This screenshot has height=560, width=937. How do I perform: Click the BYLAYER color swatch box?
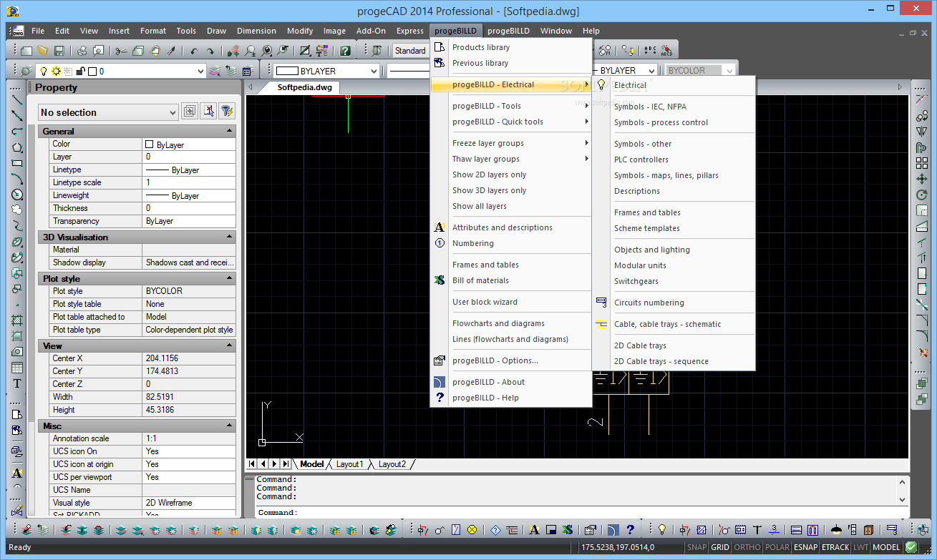[x=287, y=71]
